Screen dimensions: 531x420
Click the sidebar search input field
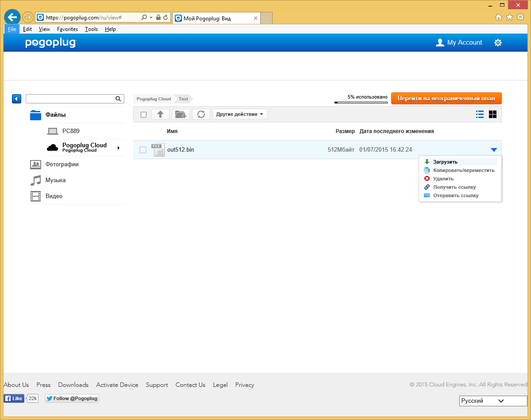(x=71, y=99)
